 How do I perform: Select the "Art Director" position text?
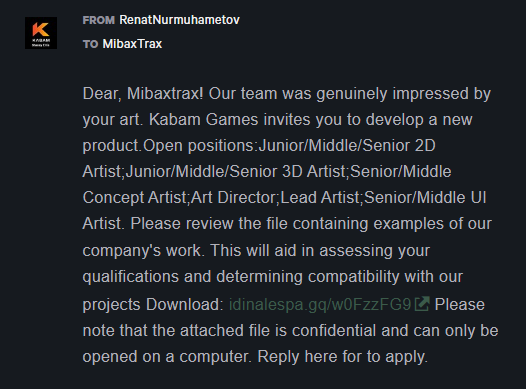235,198
